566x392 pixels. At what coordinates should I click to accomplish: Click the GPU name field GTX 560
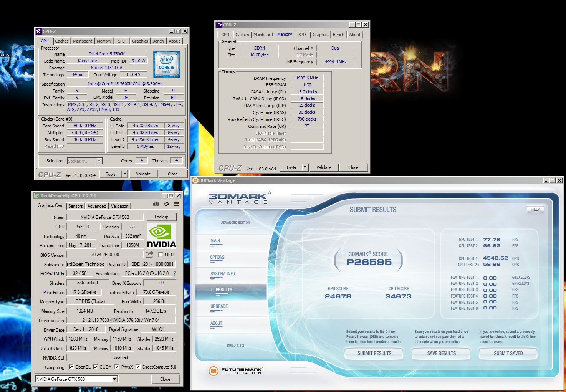(105, 217)
